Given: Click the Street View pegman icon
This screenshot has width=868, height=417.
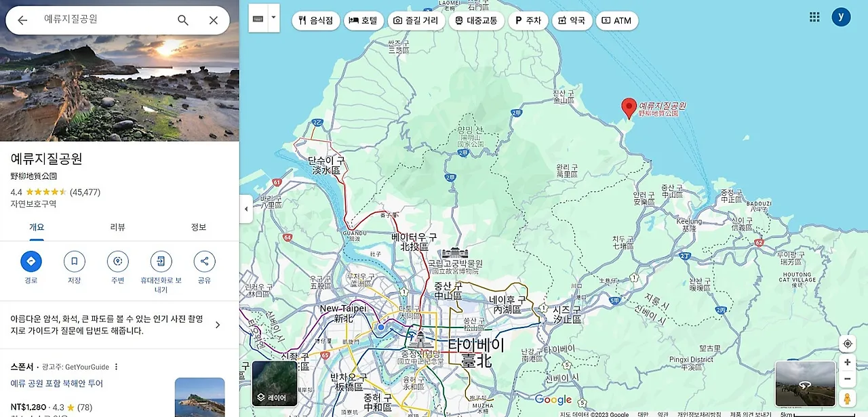Looking at the screenshot, I should (847, 398).
